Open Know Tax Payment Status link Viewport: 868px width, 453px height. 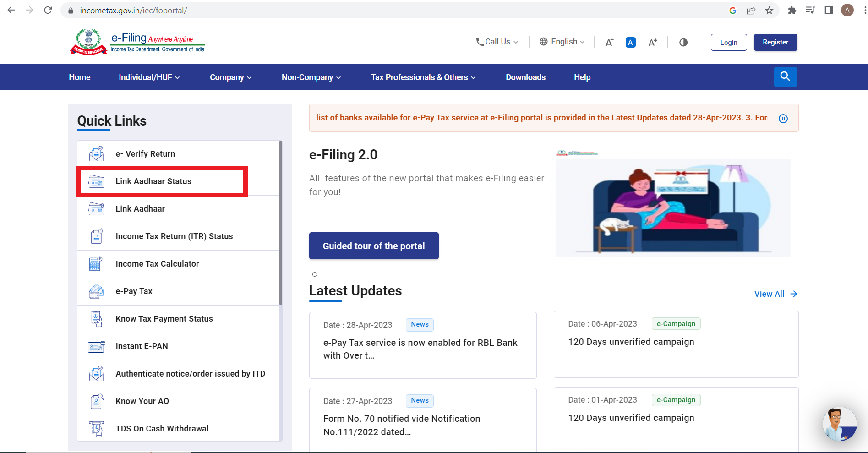(x=178, y=319)
